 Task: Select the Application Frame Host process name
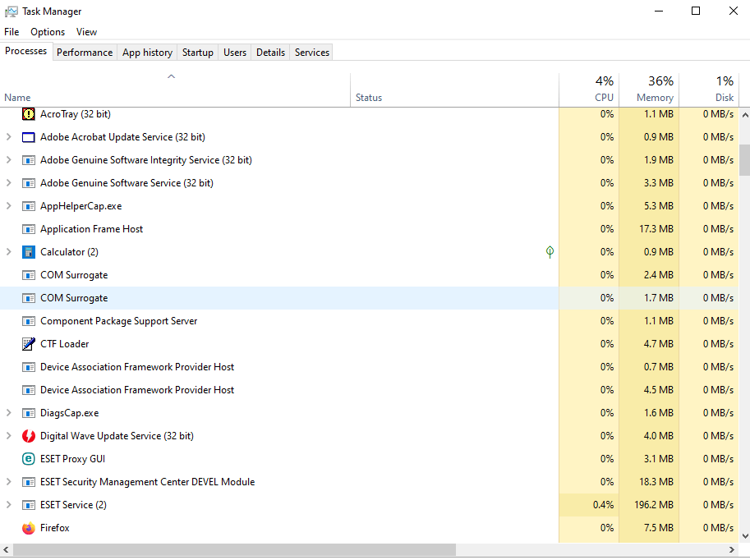coord(91,229)
